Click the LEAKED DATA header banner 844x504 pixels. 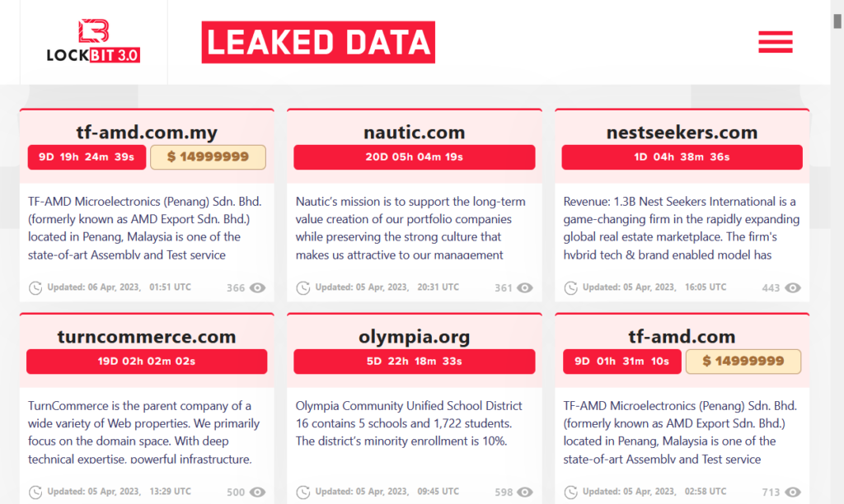coord(318,42)
